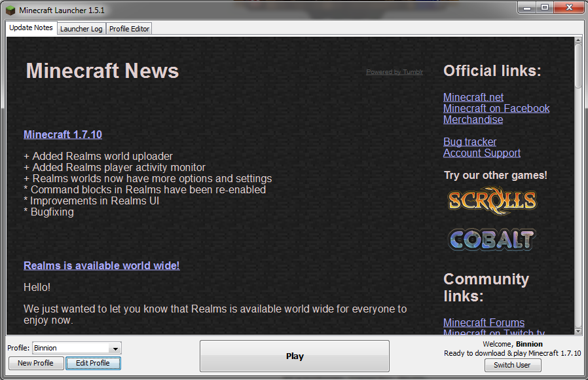Close the Minecraft Launcher window
588x380 pixels.
(x=569, y=7)
